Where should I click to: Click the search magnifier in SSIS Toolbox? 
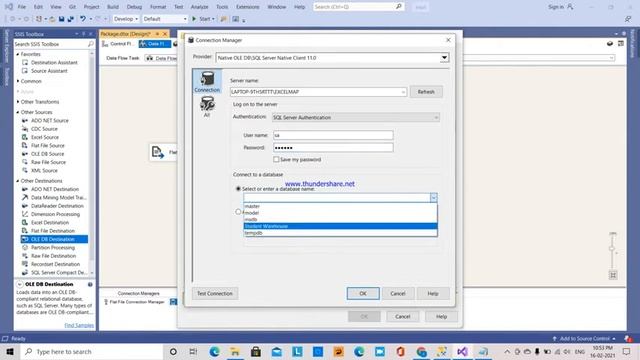click(91, 44)
